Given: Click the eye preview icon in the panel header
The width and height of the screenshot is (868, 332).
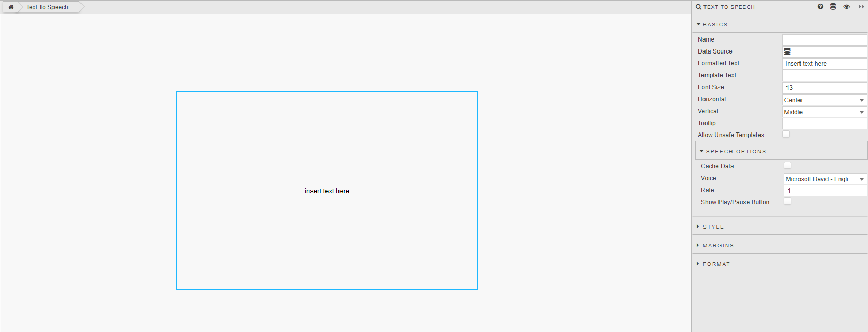Looking at the screenshot, I should [847, 7].
